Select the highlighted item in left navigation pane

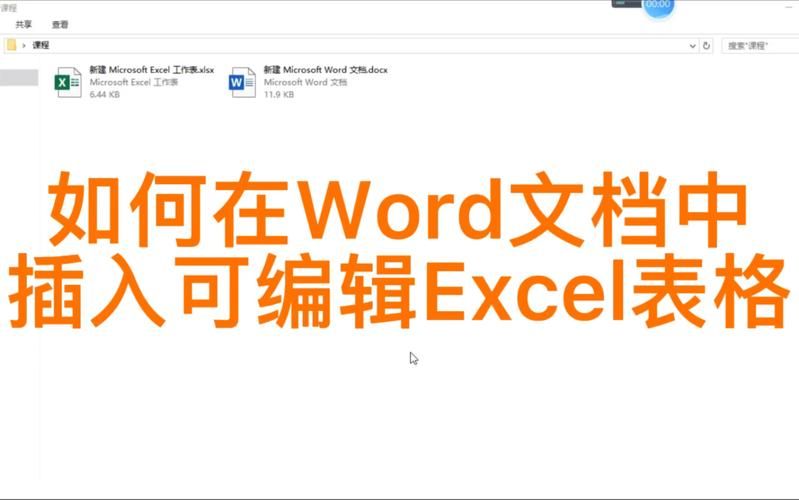(19, 78)
